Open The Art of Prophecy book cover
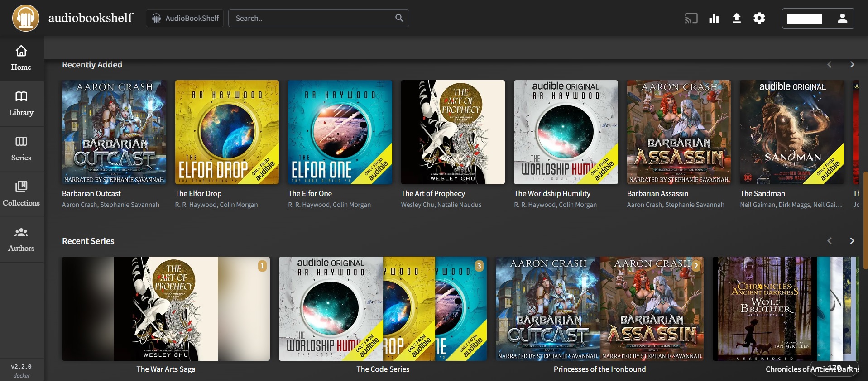This screenshot has width=868, height=383. click(x=453, y=132)
